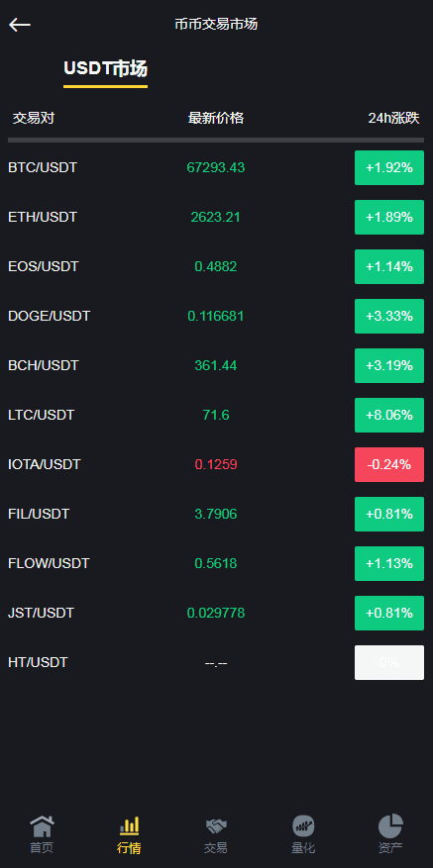Image resolution: width=433 pixels, height=868 pixels.
Task: Tap the +8.06% button for LTC/USDT
Action: [x=389, y=415]
